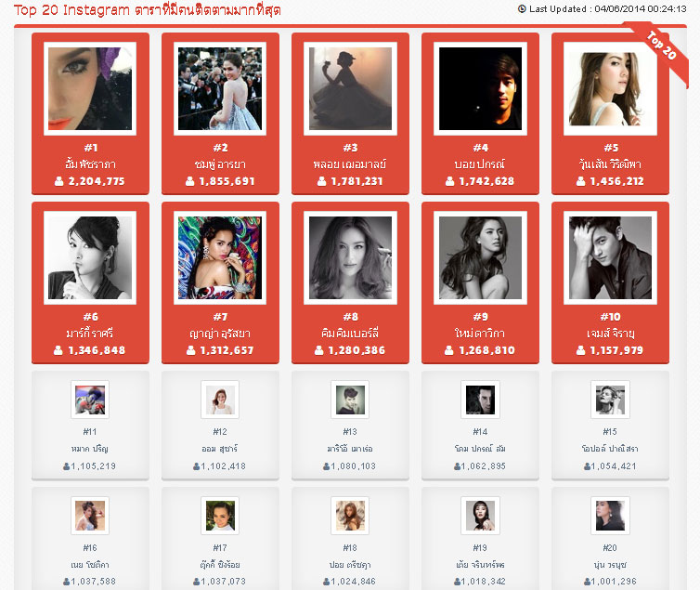Open the #7 colorful portrait thumbnail
Image resolution: width=700 pixels, height=590 pixels.
(x=220, y=257)
